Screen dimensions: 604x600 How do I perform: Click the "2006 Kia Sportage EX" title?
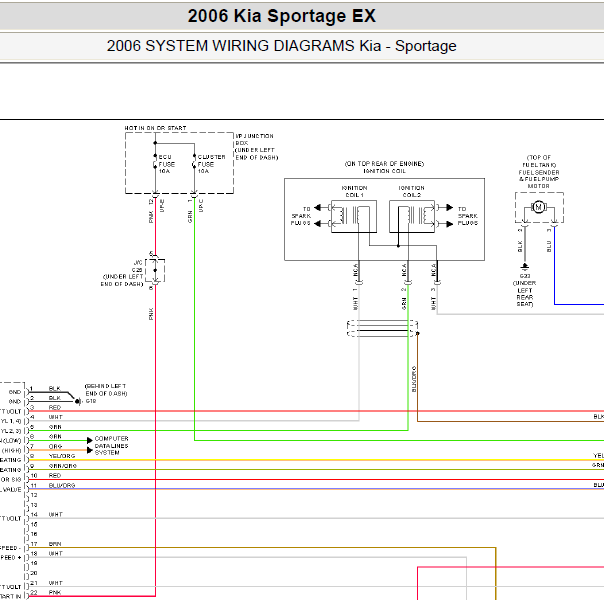pyautogui.click(x=282, y=16)
